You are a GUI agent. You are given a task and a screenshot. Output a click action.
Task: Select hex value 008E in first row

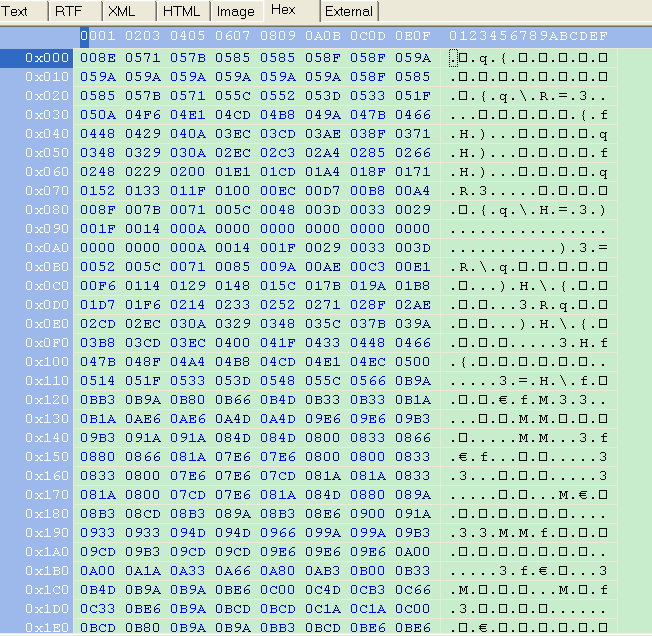[x=98, y=58]
